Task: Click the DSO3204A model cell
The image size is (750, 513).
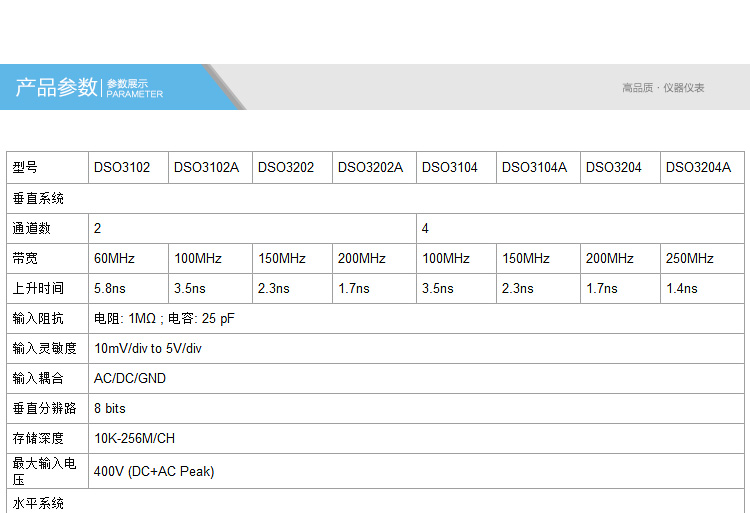Action: tap(698, 168)
